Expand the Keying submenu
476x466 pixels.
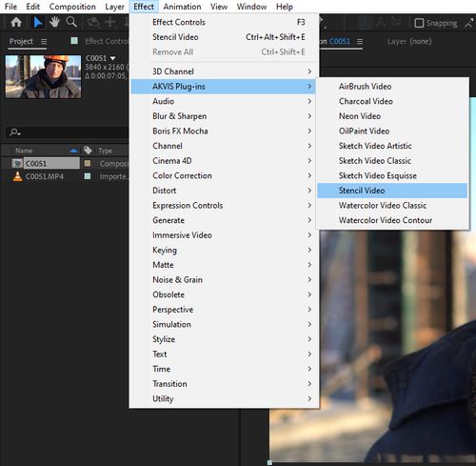tap(224, 250)
